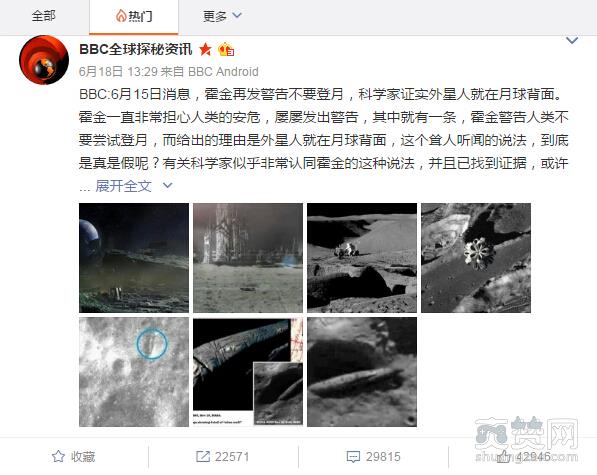
Task: Open comments via the 29815 speech bubble icon
Action: click(x=353, y=457)
